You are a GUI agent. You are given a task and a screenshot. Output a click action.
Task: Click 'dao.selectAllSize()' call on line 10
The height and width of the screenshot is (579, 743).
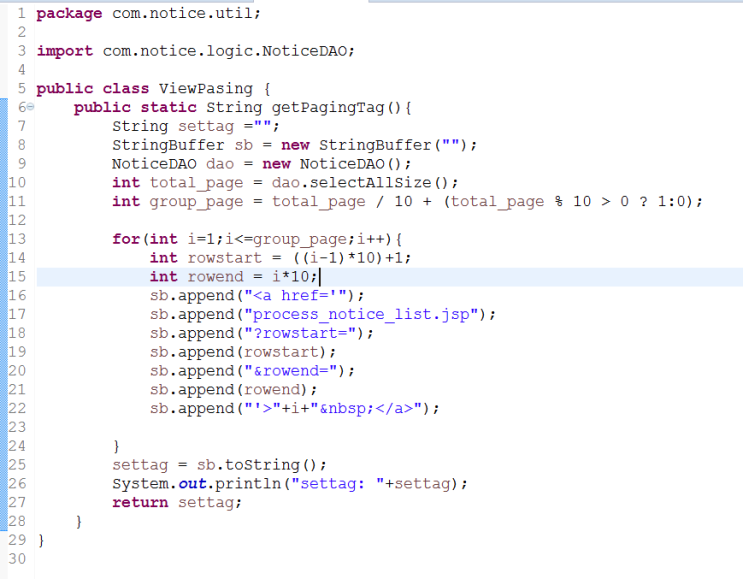[360, 182]
